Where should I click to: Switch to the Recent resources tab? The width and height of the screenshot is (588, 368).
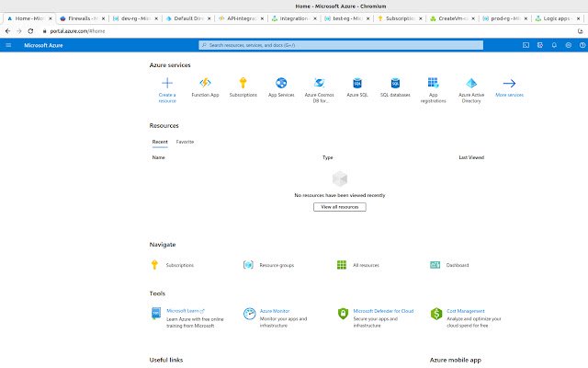[x=160, y=142]
